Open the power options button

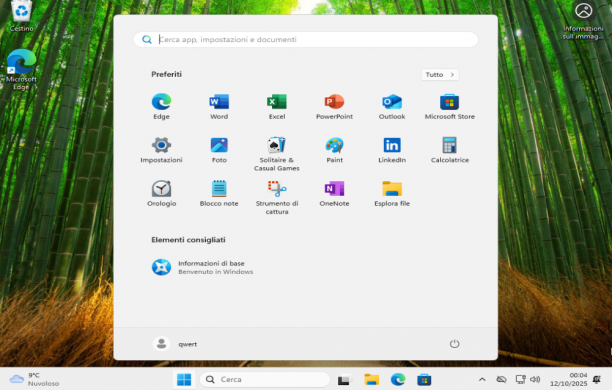454,344
